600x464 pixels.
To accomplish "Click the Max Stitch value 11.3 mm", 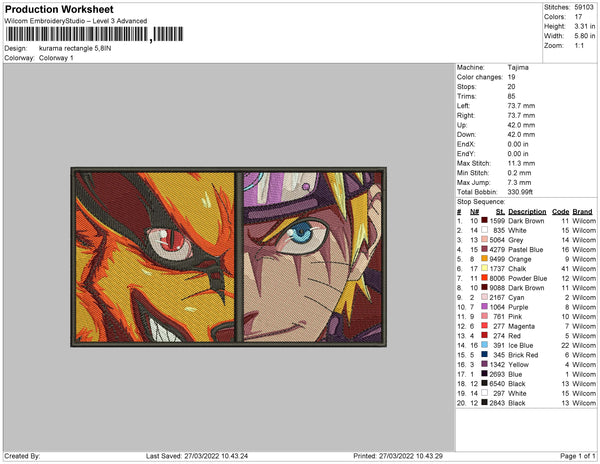I will 521,163.
